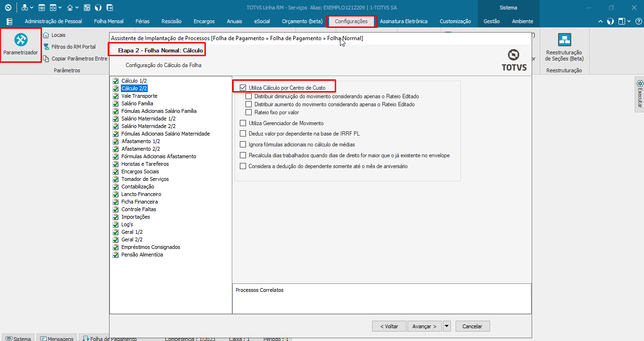Image resolution: width=644 pixels, height=341 pixels.
Task: Switch to the Férias tab
Action: coord(143,21)
